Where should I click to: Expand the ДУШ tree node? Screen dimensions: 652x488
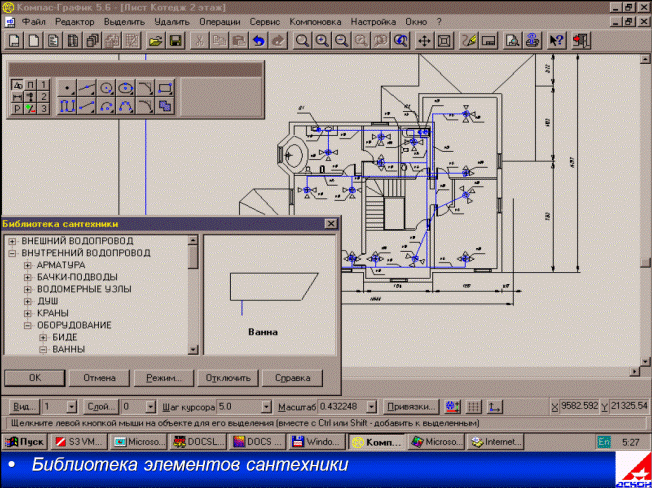point(27,301)
